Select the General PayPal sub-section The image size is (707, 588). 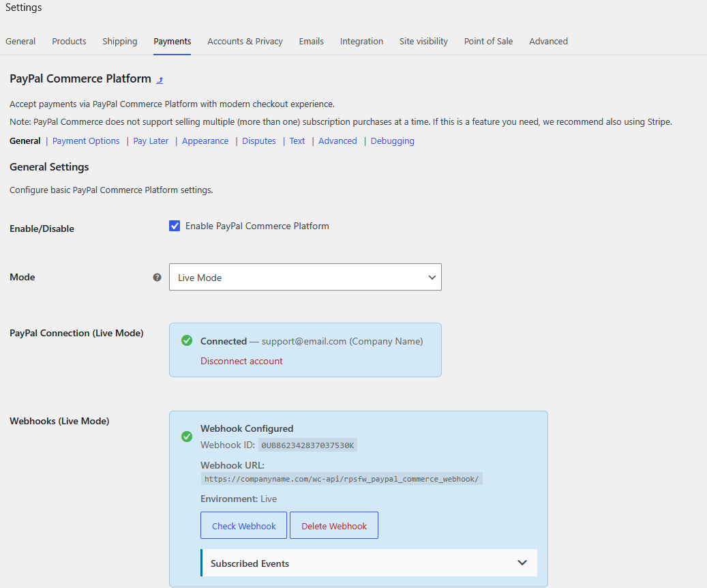click(25, 141)
